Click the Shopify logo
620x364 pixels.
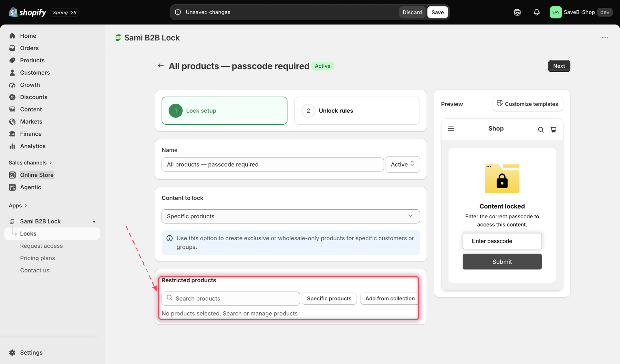coord(27,12)
